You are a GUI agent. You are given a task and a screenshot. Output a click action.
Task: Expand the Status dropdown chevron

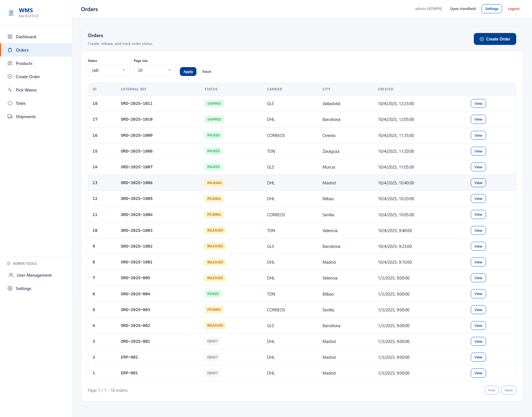click(124, 70)
